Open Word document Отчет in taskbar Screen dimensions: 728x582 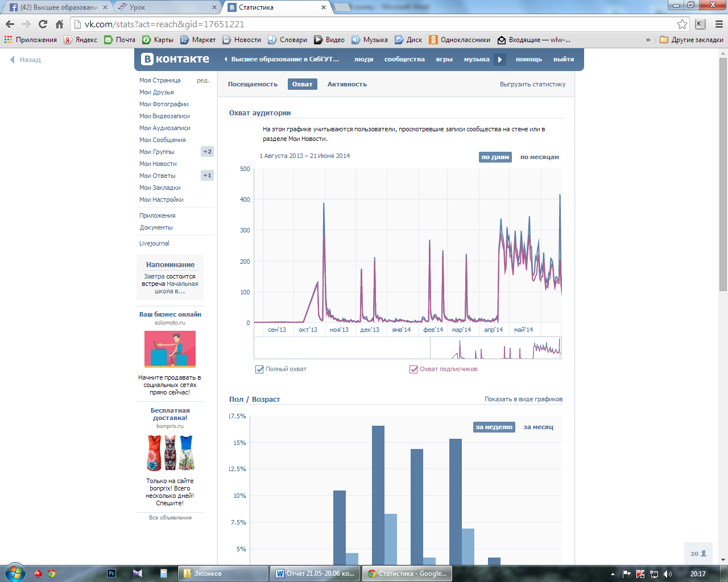(x=316, y=573)
